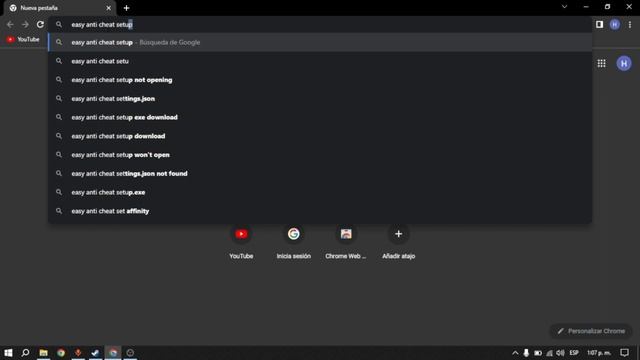Viewport: 640px width, 360px height.
Task: Click magnifier icon beside 'set affinity' suggestion
Action: [59, 211]
